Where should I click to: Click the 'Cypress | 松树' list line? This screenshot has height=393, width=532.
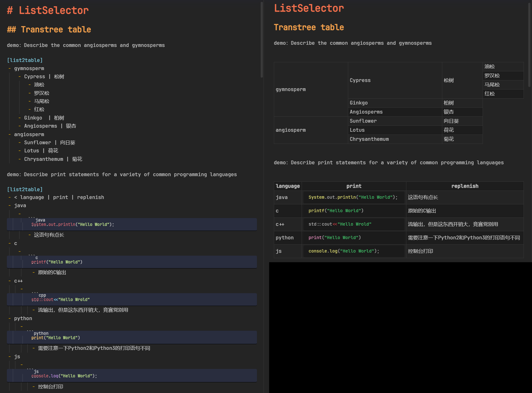[44, 77]
